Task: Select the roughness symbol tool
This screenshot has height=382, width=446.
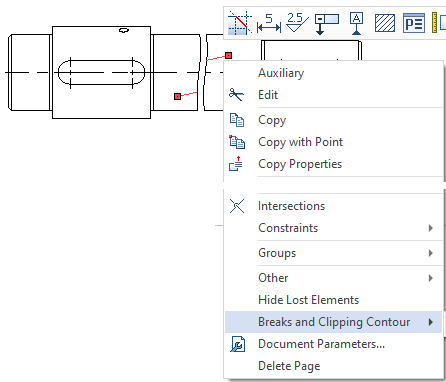Action: 297,23
